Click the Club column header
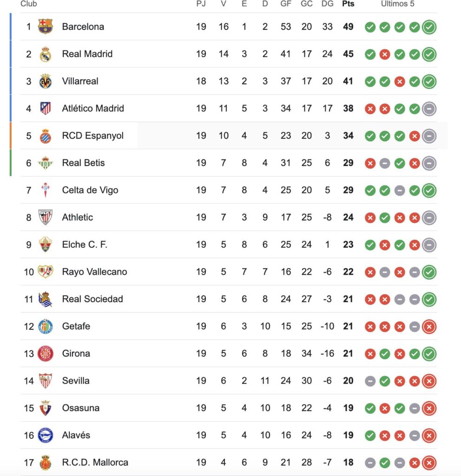Viewport: 461px width, 476px height. [x=28, y=4]
